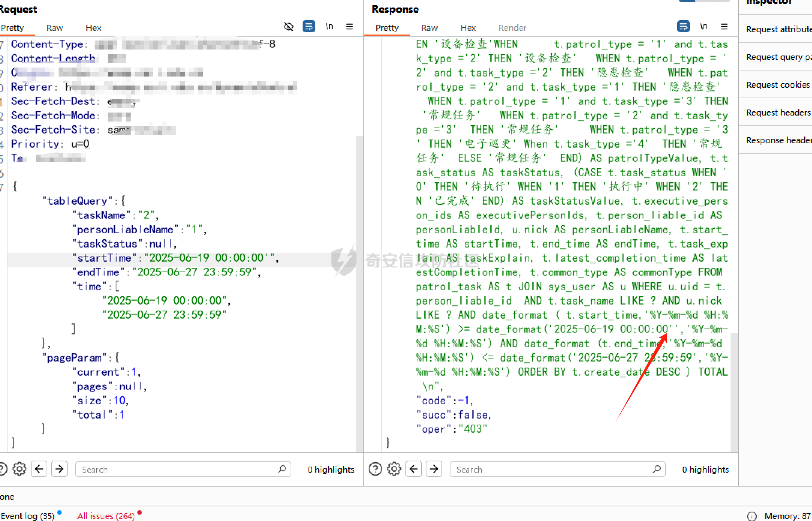Go to next match in Response search

click(434, 469)
